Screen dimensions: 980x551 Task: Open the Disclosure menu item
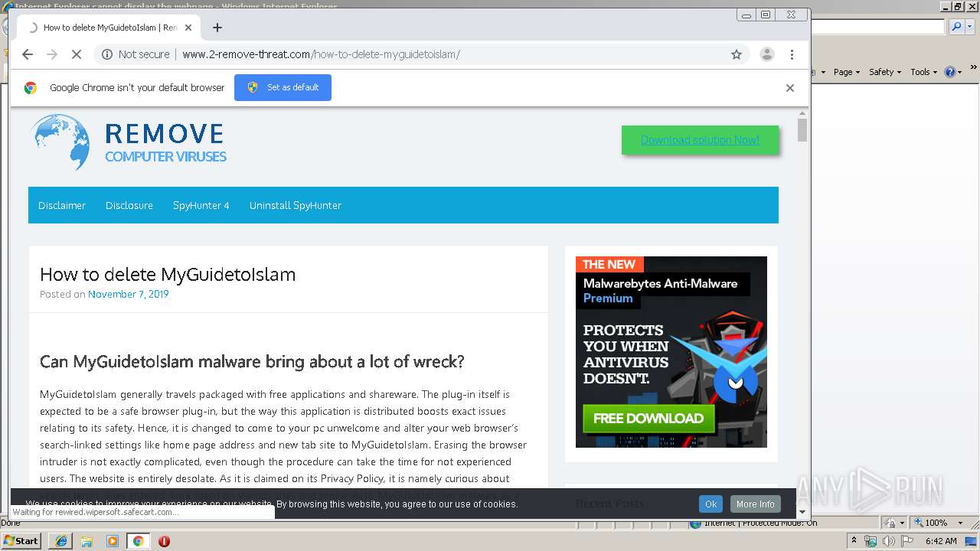tap(129, 205)
